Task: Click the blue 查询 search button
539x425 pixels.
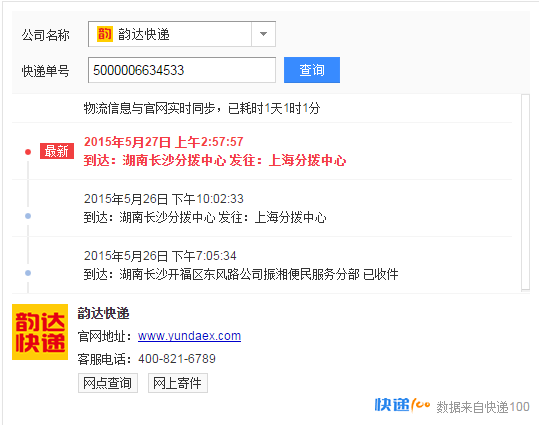Action: click(x=312, y=70)
